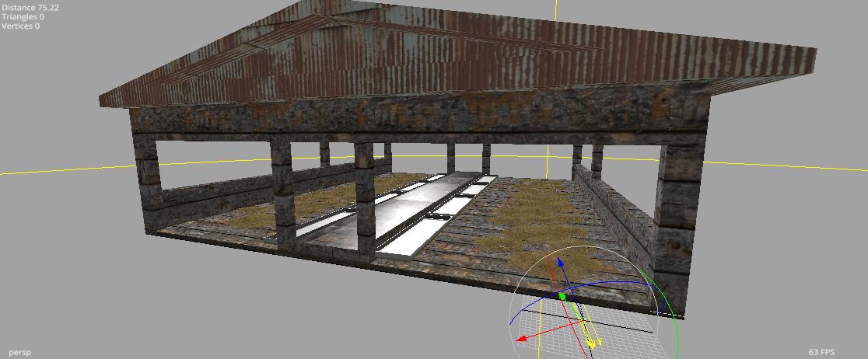868x359 pixels.
Task: Click the '63 FPS' counter
Action: tap(821, 352)
